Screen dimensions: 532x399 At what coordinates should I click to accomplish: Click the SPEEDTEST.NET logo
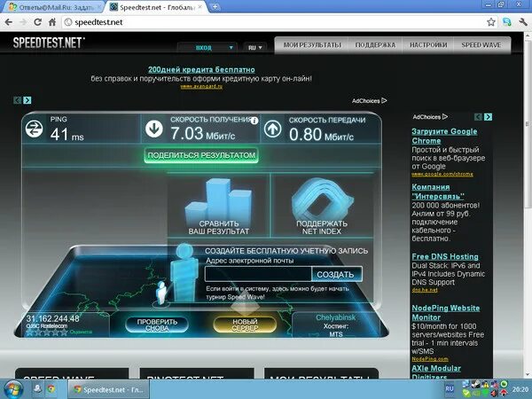(49, 43)
